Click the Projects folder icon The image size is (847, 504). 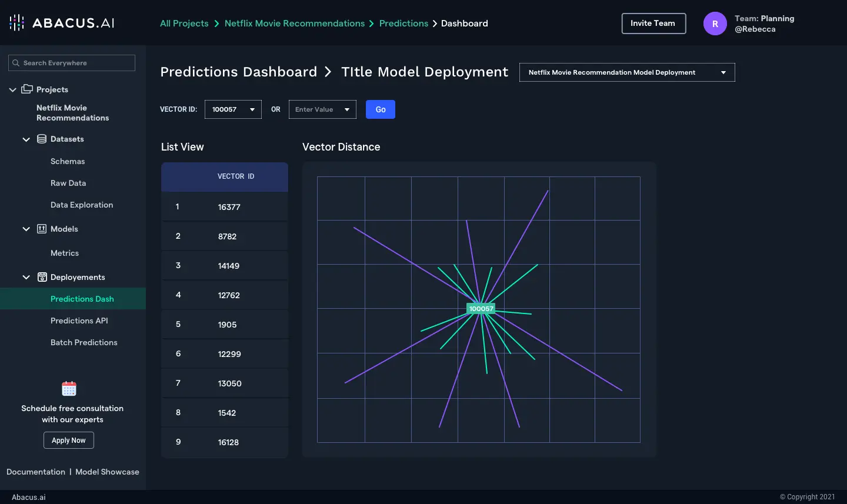[x=27, y=89]
